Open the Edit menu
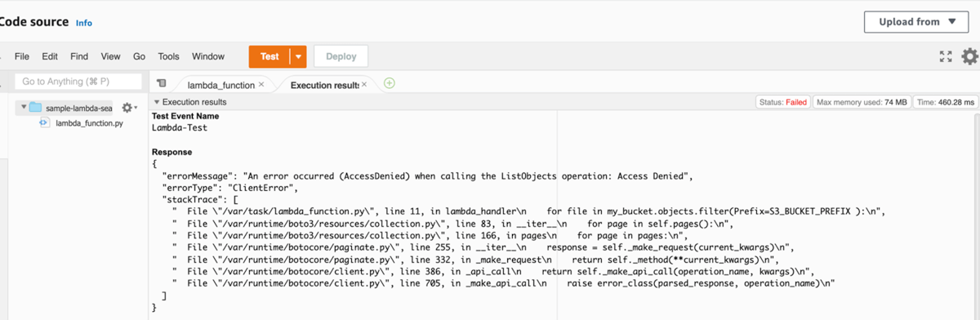This screenshot has width=980, height=320. 50,56
